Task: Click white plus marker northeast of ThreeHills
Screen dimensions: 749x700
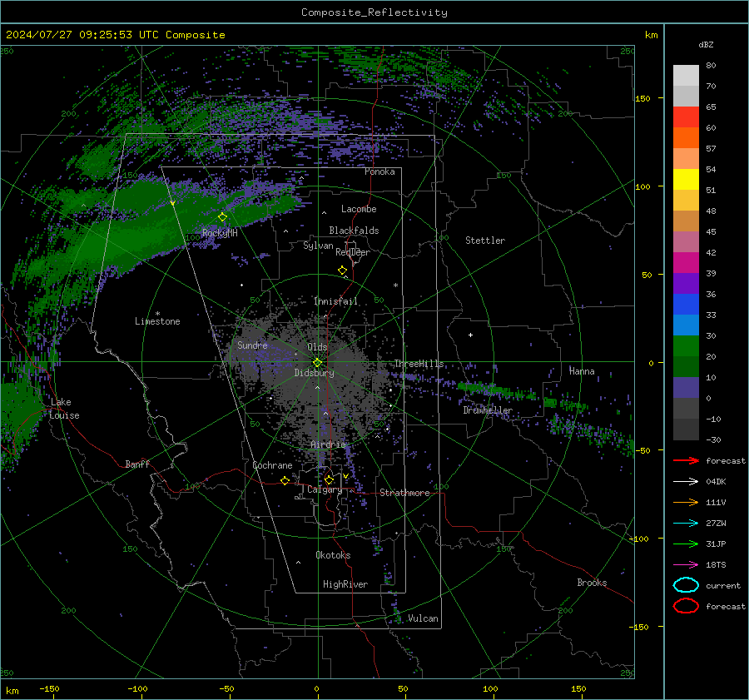Action: coord(470,335)
